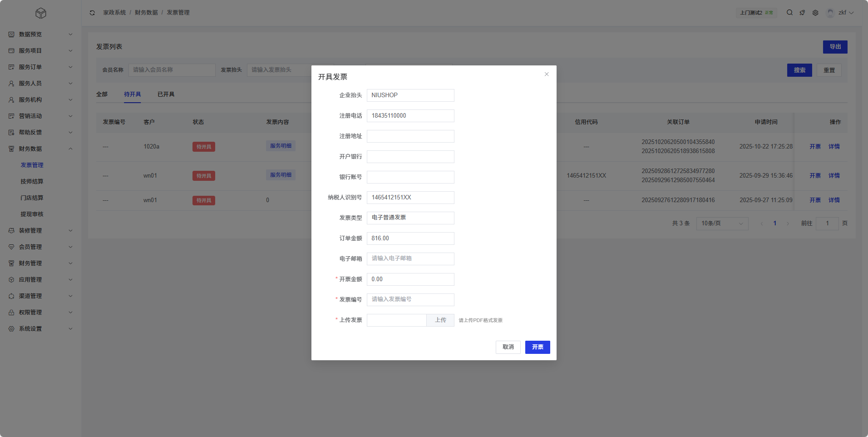This screenshot has height=437, width=868.
Task: Click the 数据预览 sidebar icon
Action: tap(11, 35)
